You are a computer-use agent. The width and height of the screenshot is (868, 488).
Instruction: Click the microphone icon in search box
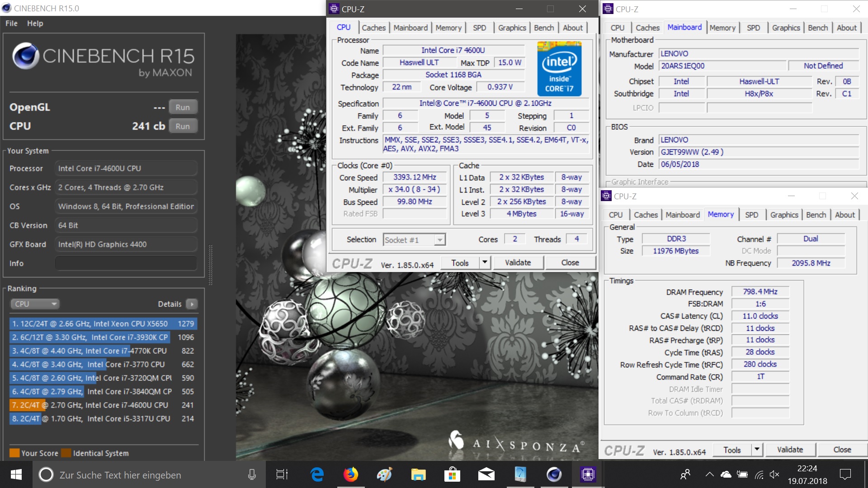point(252,475)
